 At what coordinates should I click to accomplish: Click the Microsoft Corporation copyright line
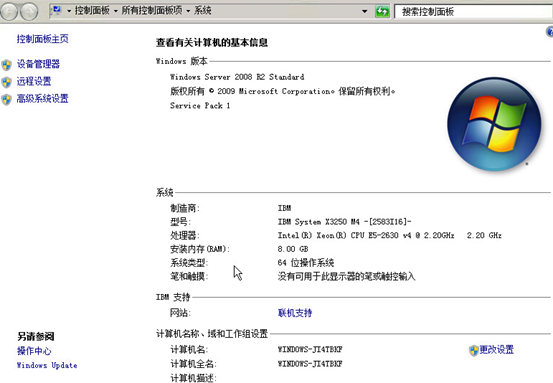282,91
